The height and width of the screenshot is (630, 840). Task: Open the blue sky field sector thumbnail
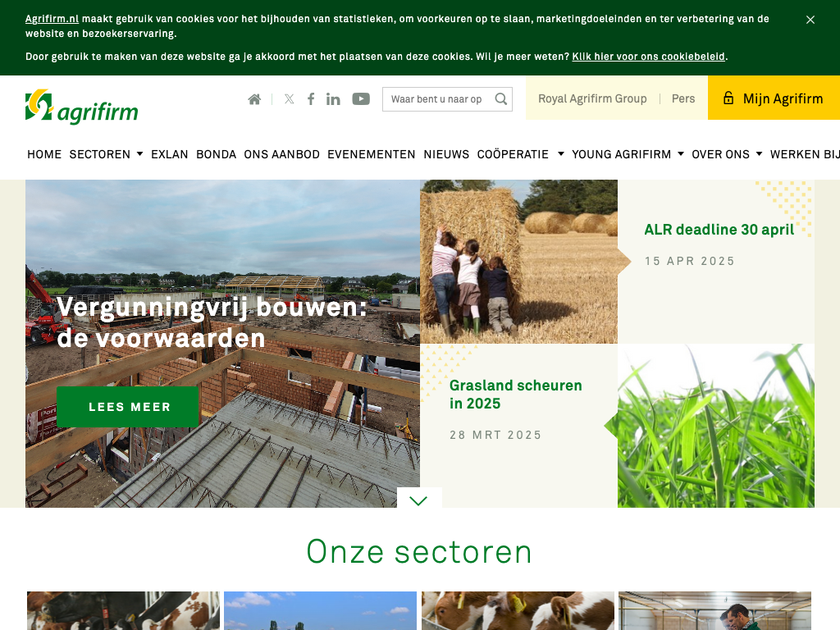pyautogui.click(x=321, y=610)
